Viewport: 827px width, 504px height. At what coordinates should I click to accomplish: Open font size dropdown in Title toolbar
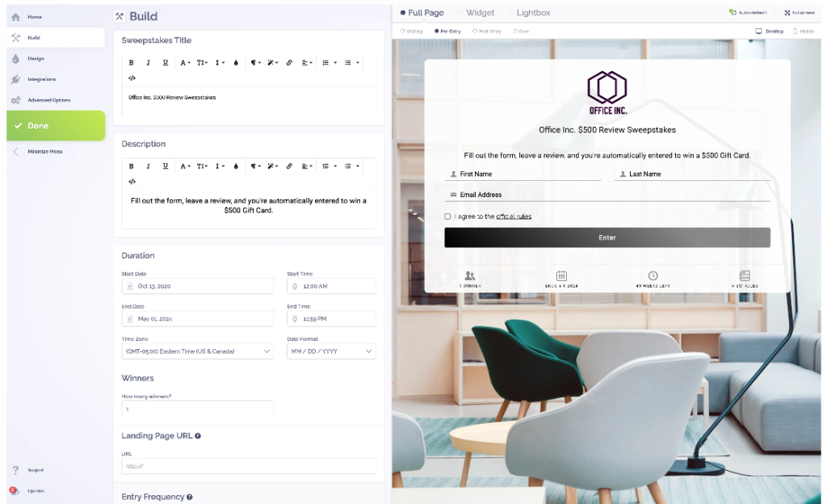[202, 63]
